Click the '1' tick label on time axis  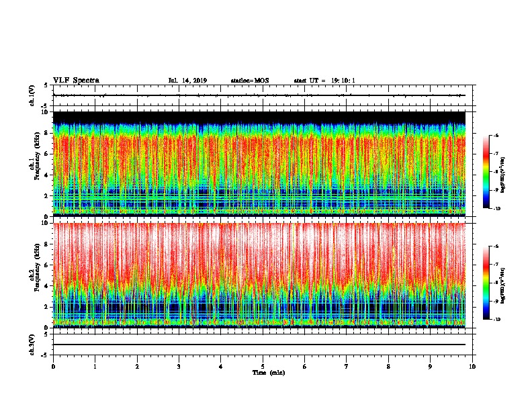click(x=95, y=366)
